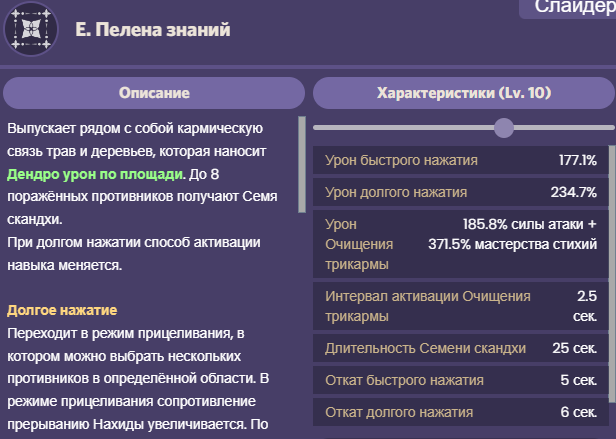Click the line Переходит в режим прицеливания
The image size is (616, 439).
pyautogui.click(x=126, y=334)
